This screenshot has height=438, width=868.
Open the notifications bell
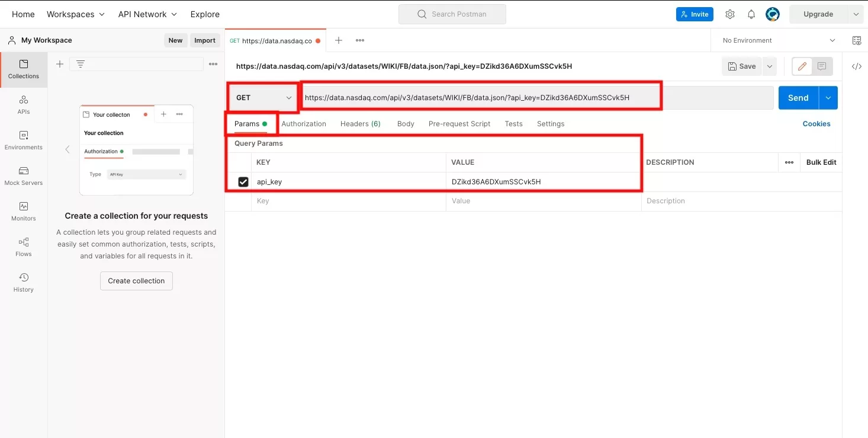tap(751, 14)
